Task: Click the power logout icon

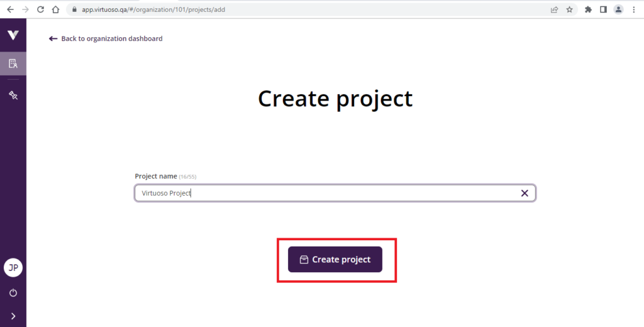Action: 13,293
